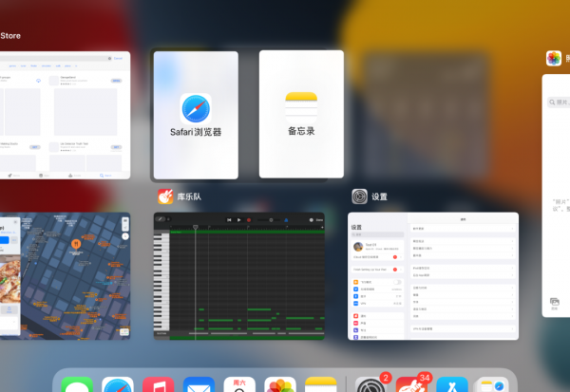Open the Bluetooth row in Settings sidebar
The width and height of the screenshot is (570, 392).
[x=377, y=296]
